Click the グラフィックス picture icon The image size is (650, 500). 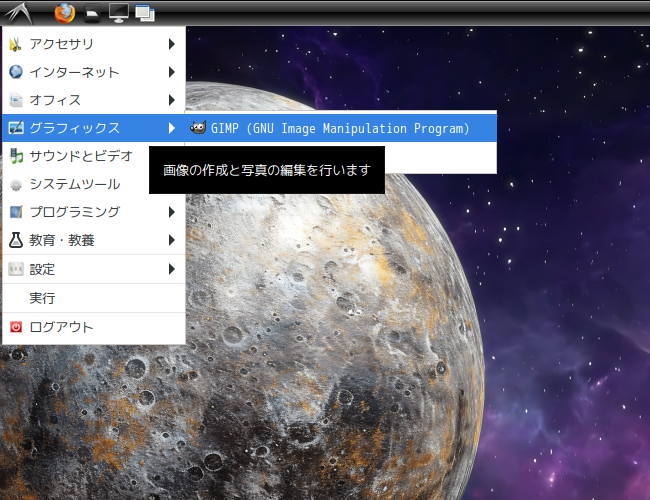pyautogui.click(x=16, y=128)
